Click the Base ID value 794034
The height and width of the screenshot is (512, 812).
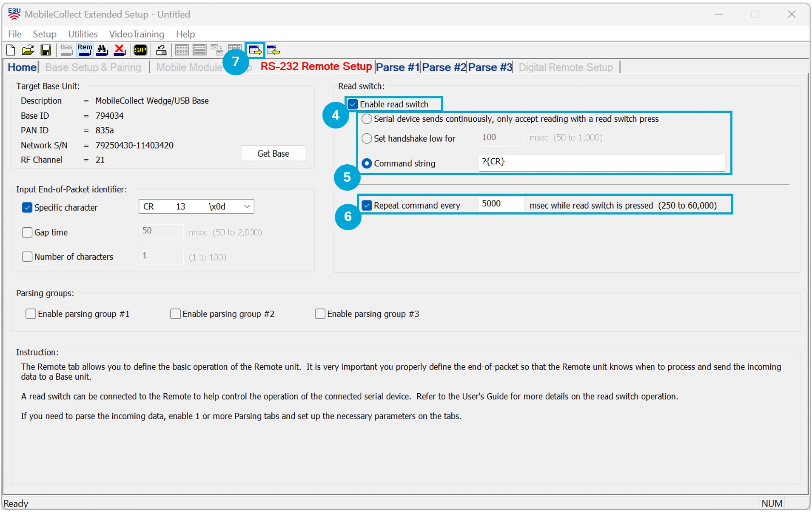tap(109, 116)
